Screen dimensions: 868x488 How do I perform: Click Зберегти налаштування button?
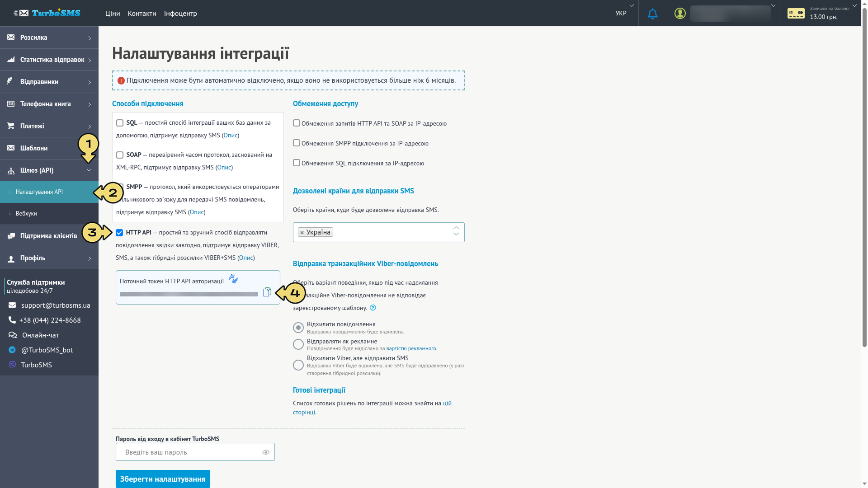(163, 479)
